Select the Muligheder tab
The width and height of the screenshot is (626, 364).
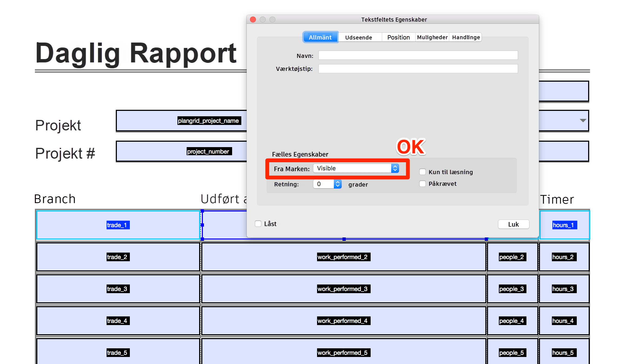[x=432, y=37]
